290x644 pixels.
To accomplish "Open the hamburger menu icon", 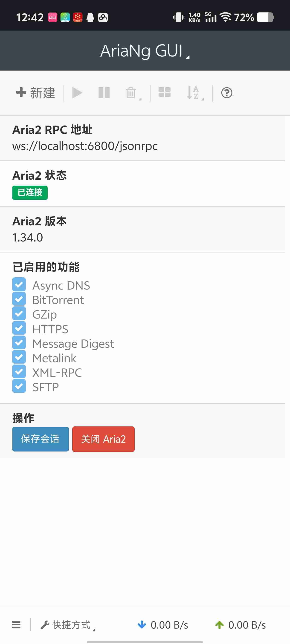I will pyautogui.click(x=16, y=624).
